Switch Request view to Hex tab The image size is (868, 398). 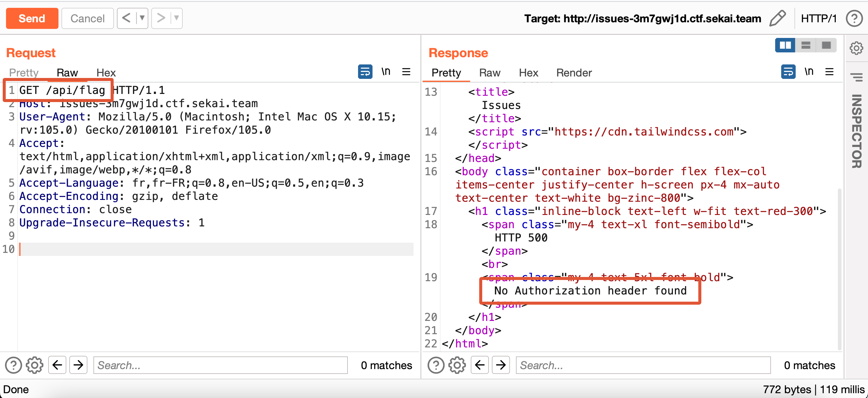(x=106, y=73)
